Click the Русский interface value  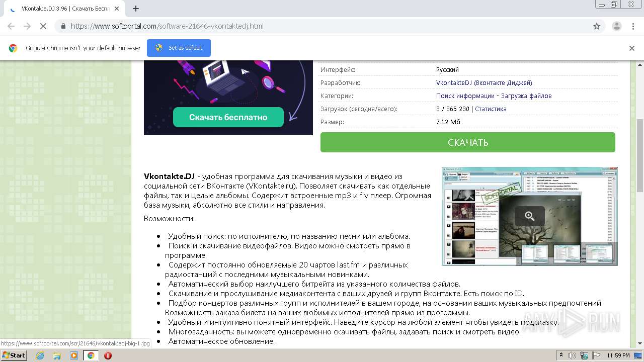(x=447, y=69)
